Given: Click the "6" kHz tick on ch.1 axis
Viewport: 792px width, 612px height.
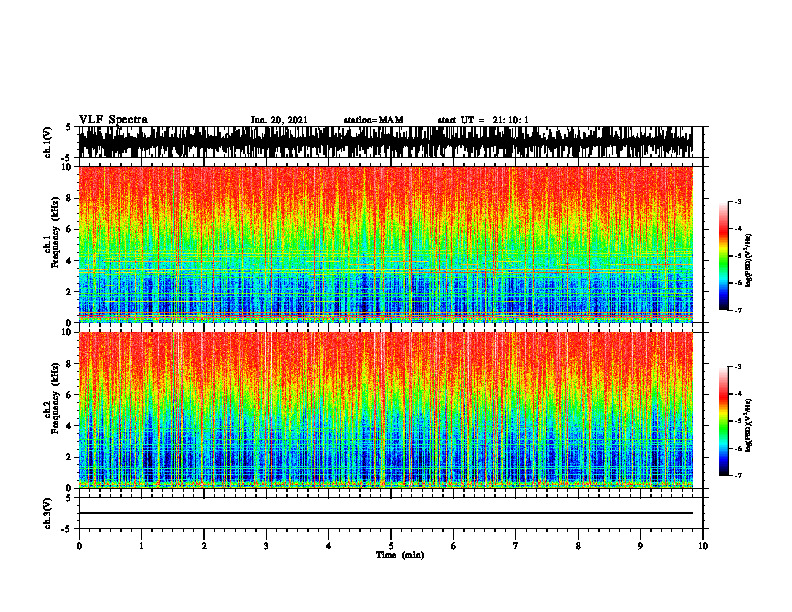Looking at the screenshot, I should pyautogui.click(x=70, y=229).
